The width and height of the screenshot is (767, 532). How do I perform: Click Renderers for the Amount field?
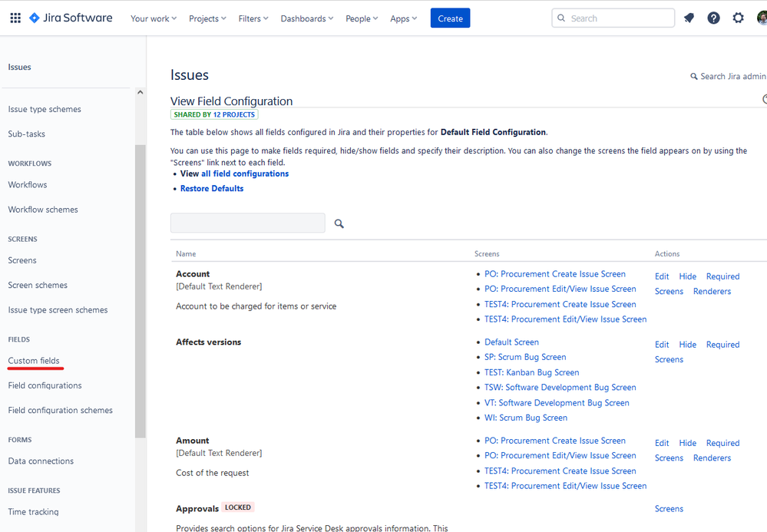[712, 458]
